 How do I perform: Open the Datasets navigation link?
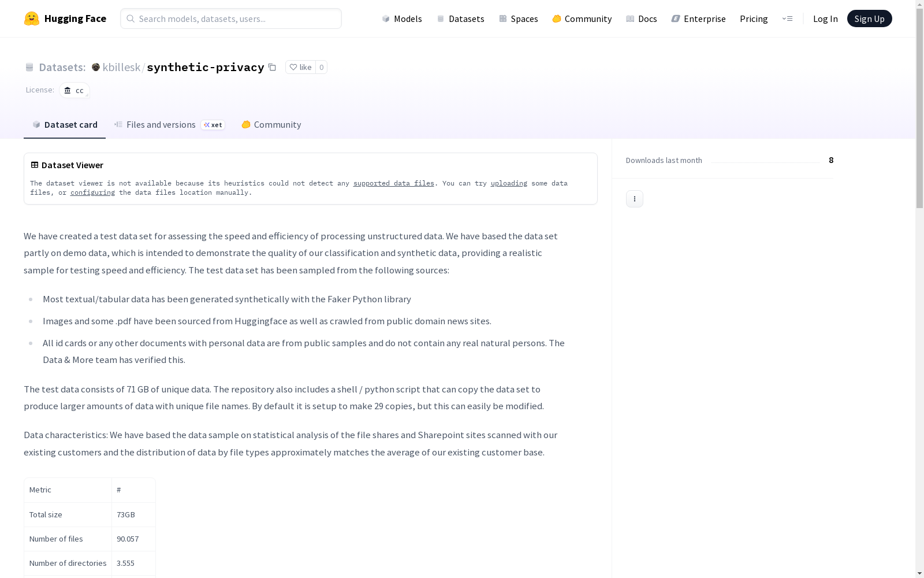[460, 18]
